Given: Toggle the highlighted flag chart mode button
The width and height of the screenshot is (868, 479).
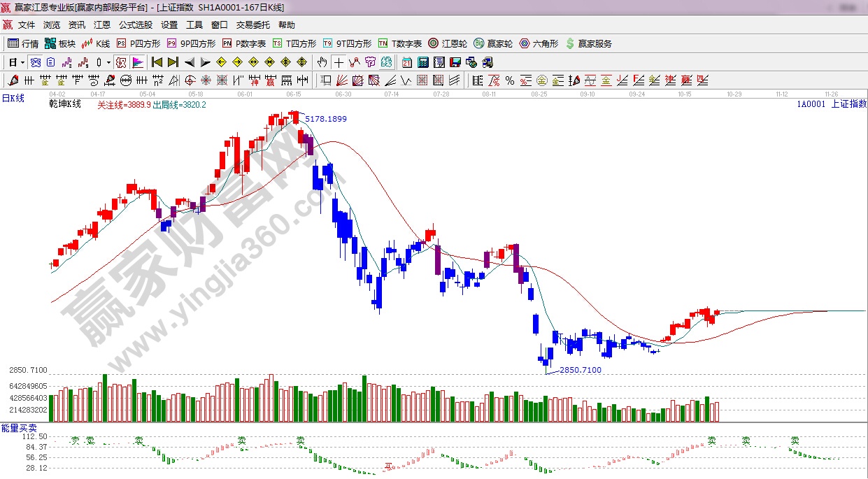Looking at the screenshot, I should (x=137, y=62).
